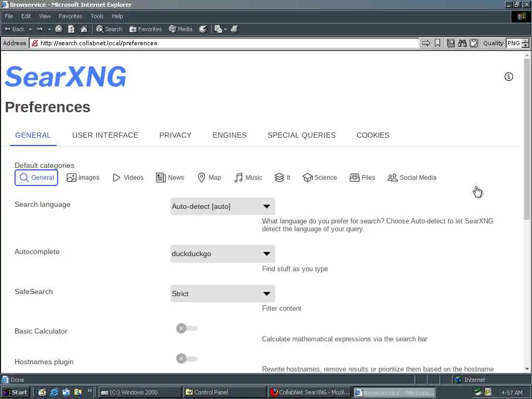Click the address bar URL field
Screen dimensions: 532x399
(x=224, y=43)
